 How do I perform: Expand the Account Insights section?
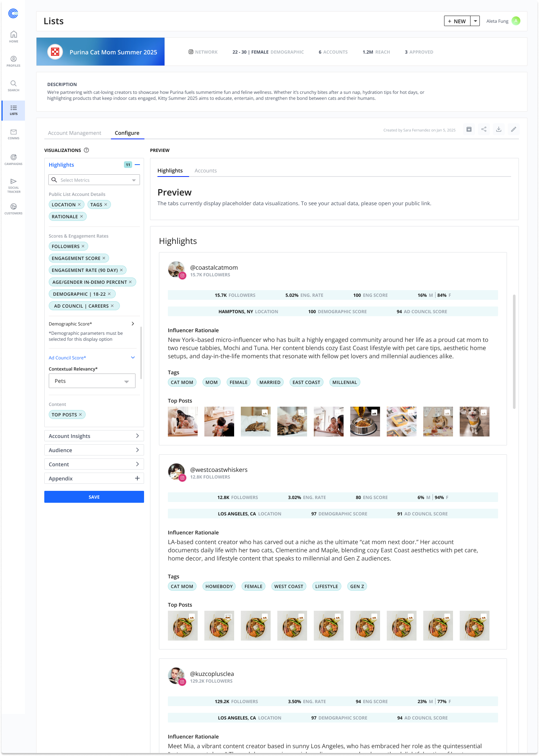click(x=94, y=436)
